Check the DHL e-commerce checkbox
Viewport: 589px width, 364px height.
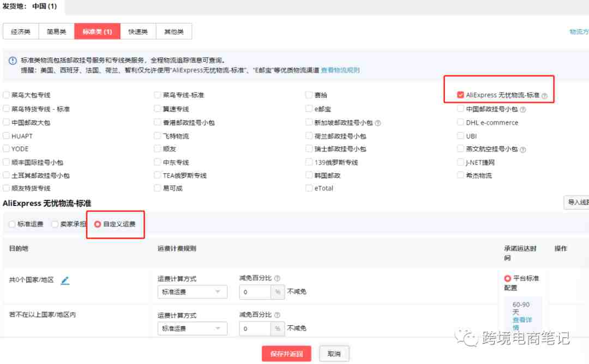click(460, 123)
